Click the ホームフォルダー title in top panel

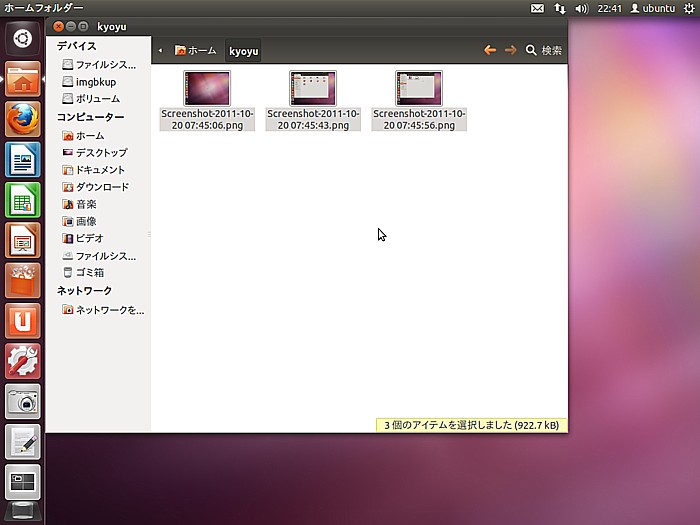point(44,8)
